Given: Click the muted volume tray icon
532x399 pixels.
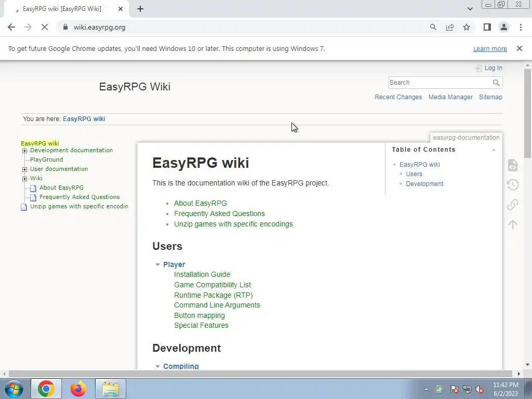Looking at the screenshot, I should coord(480,389).
